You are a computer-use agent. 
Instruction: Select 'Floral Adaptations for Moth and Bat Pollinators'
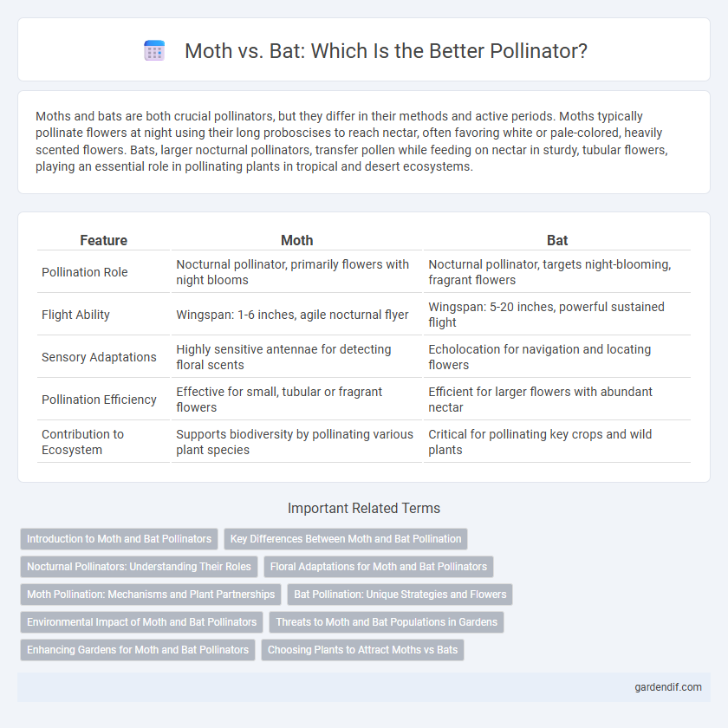coord(379,567)
